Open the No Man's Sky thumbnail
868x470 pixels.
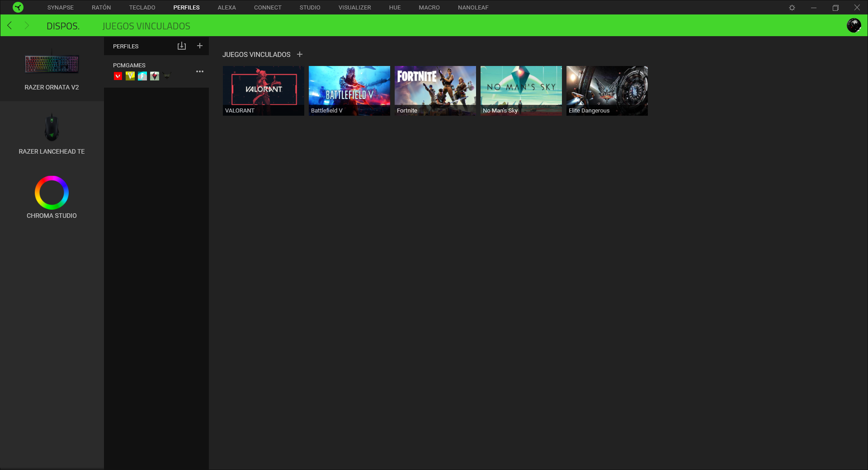click(x=521, y=91)
